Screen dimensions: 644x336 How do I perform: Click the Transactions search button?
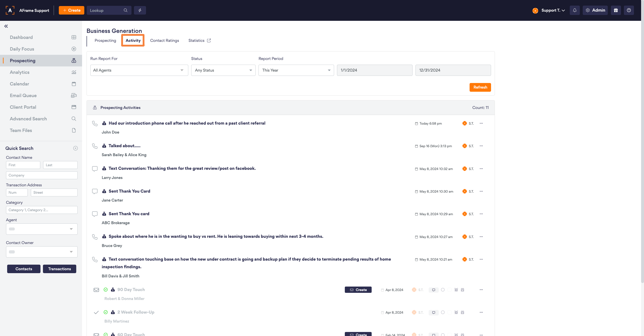click(x=59, y=269)
